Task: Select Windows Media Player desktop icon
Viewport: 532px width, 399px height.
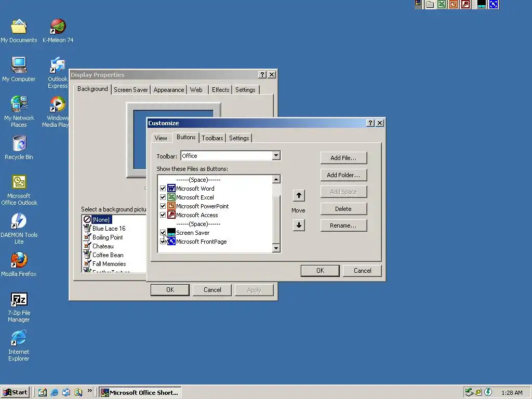Action: (56, 112)
